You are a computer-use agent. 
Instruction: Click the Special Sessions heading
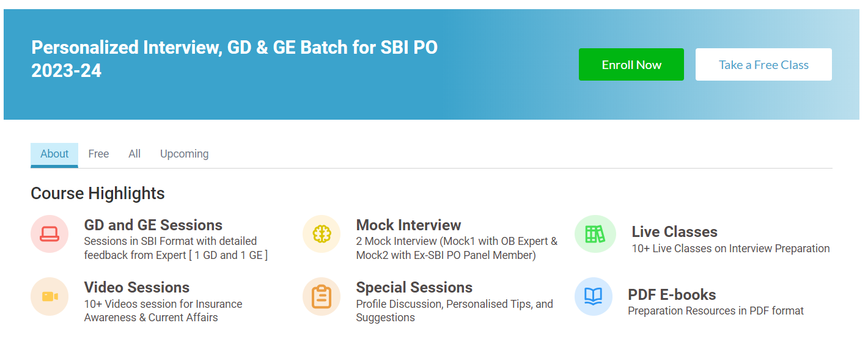coord(414,287)
